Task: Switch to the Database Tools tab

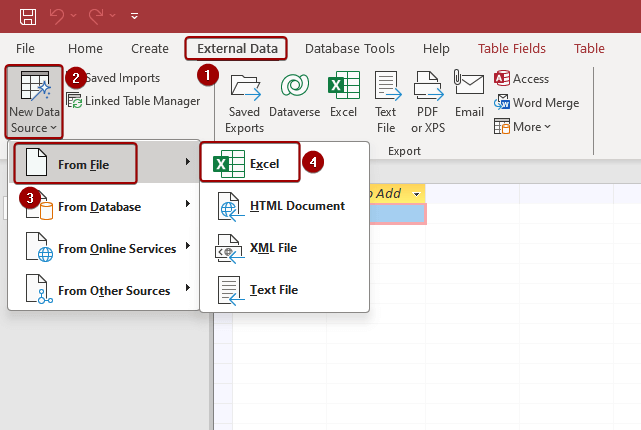Action: point(349,48)
